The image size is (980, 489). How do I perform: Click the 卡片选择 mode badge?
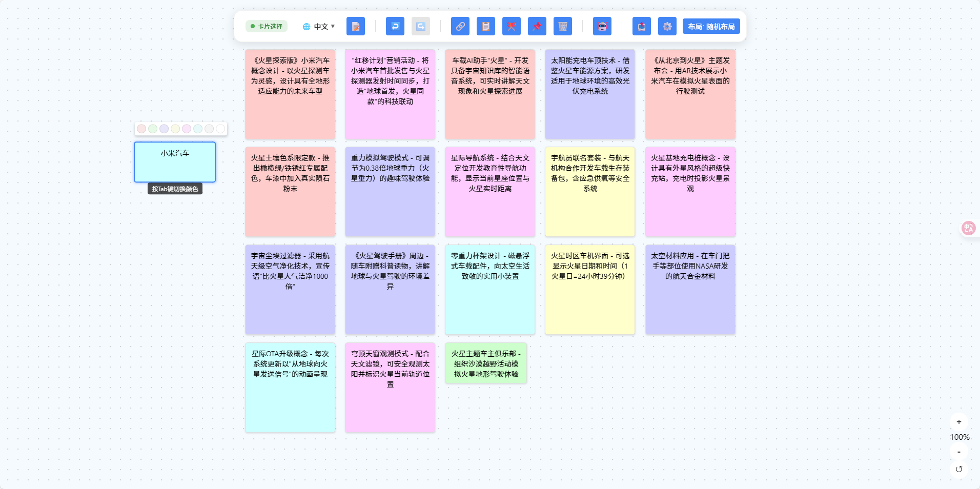coord(267,26)
